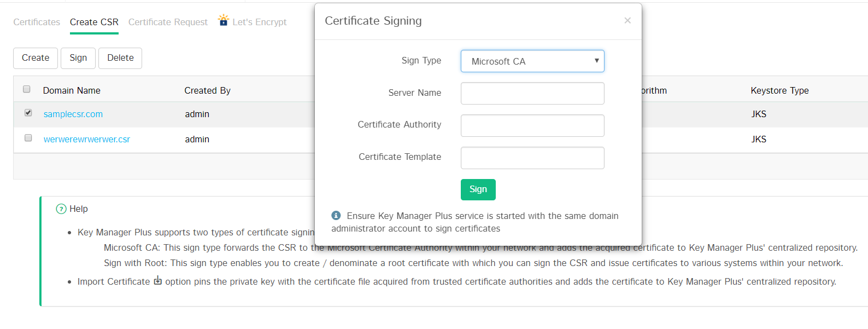868x329 pixels.
Task: Click the Sign button in the toolbar
Action: coord(78,58)
